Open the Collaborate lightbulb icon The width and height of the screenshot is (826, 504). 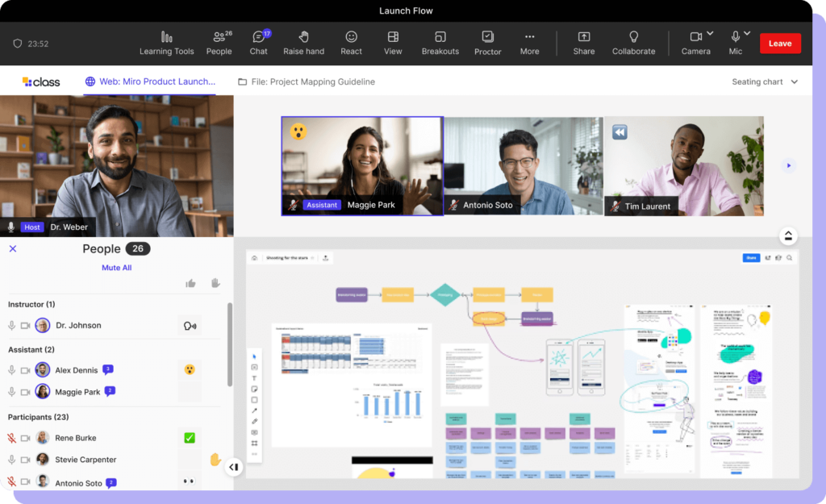[x=633, y=37]
